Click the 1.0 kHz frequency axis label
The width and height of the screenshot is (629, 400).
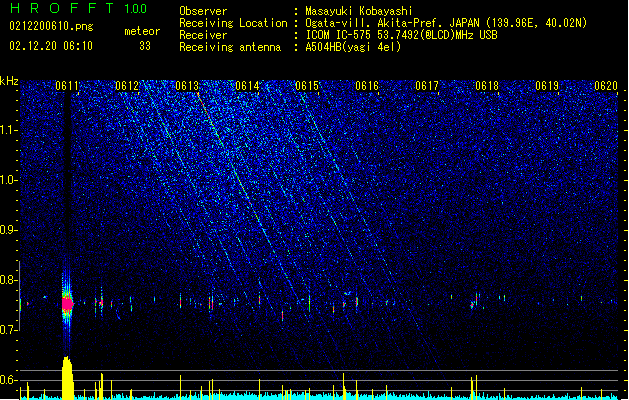[x=9, y=180]
